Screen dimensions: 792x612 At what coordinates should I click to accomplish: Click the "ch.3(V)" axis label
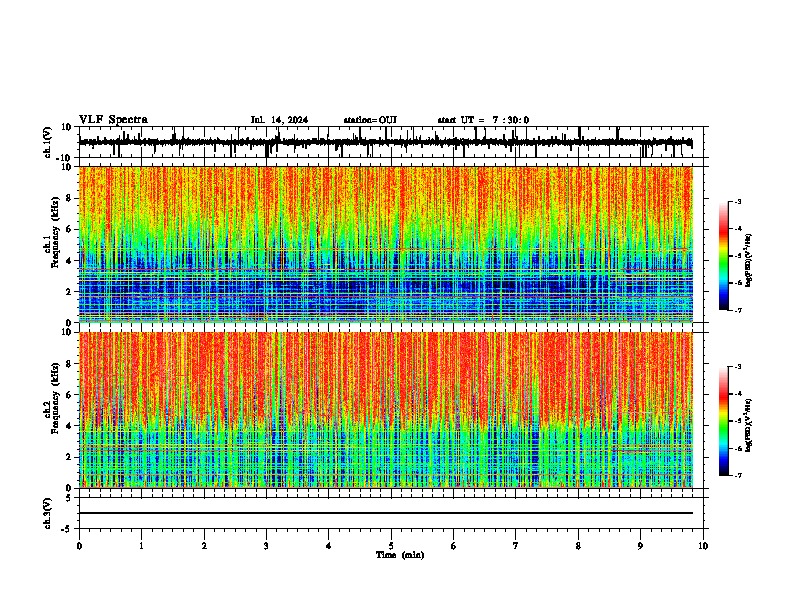point(48,513)
